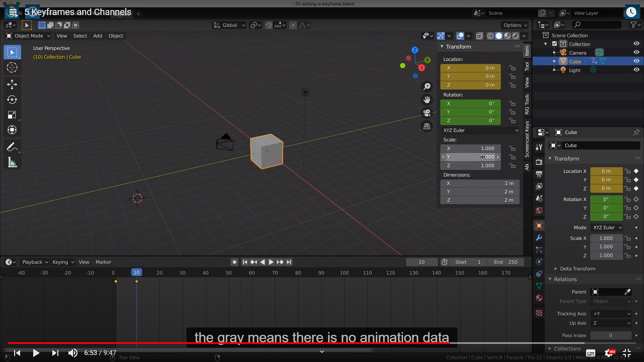Viewport: 644px width, 362px height.
Task: Open the XYZ Euler rotation mode dropdown
Action: tap(480, 130)
